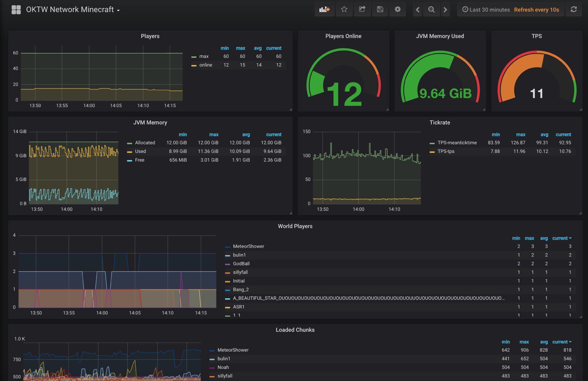Open the Grafana dashboards grid icon

[16, 10]
